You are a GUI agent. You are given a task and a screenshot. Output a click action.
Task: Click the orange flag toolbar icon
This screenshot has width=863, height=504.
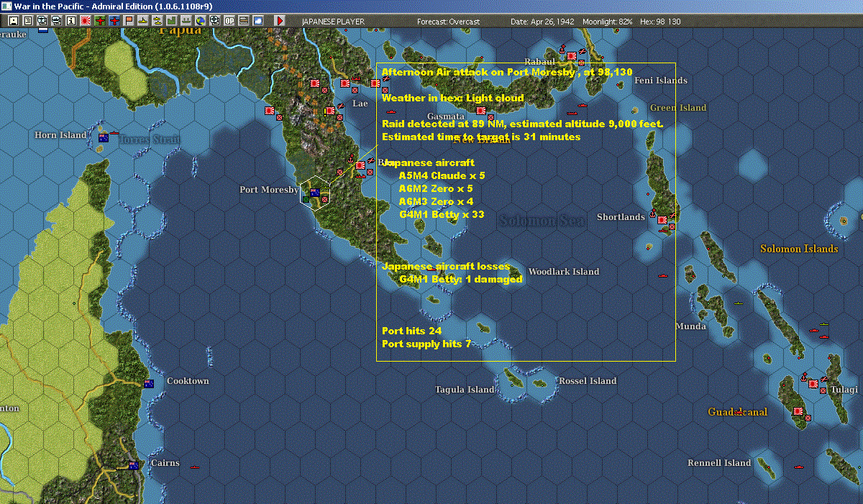129,21
